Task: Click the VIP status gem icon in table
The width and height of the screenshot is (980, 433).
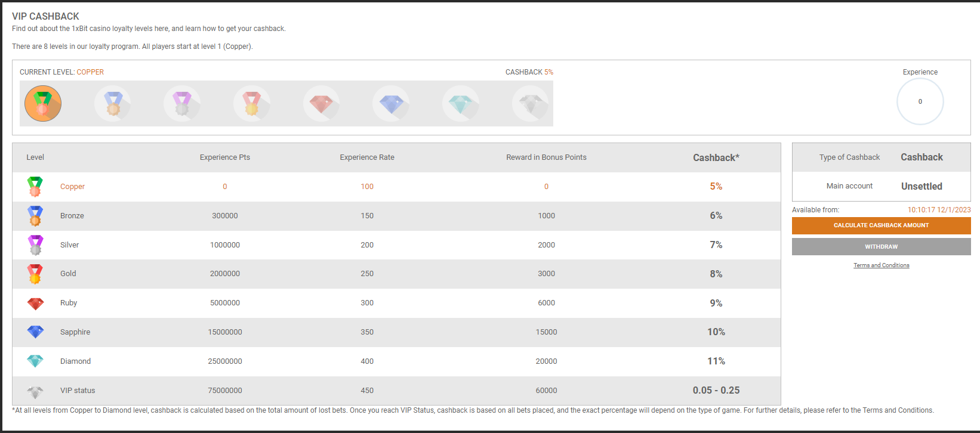Action: coord(35,391)
